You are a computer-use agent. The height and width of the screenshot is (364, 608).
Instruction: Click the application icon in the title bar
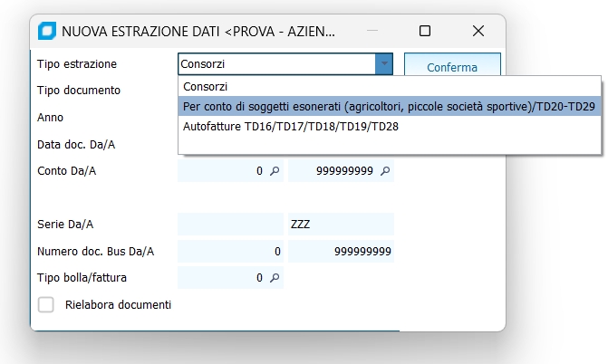pos(47,31)
